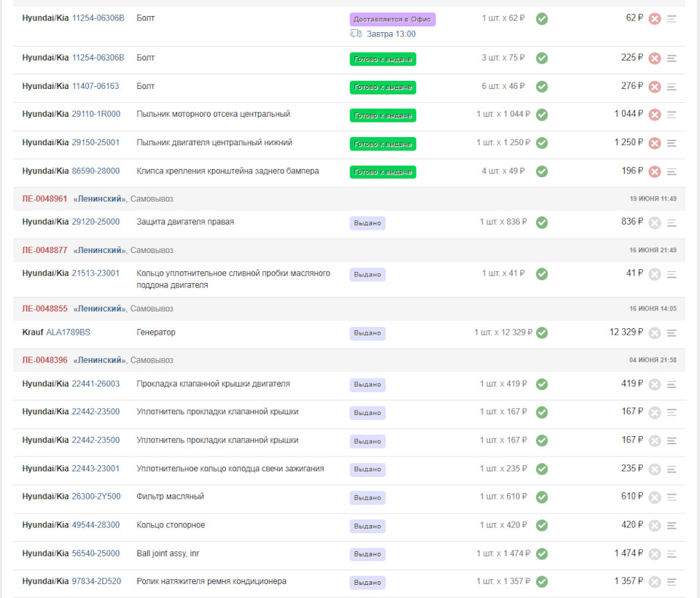Viewport: 700px width, 598px height.
Task: Click the delivery truck icon near Завтра 13:00
Action: tap(356, 34)
